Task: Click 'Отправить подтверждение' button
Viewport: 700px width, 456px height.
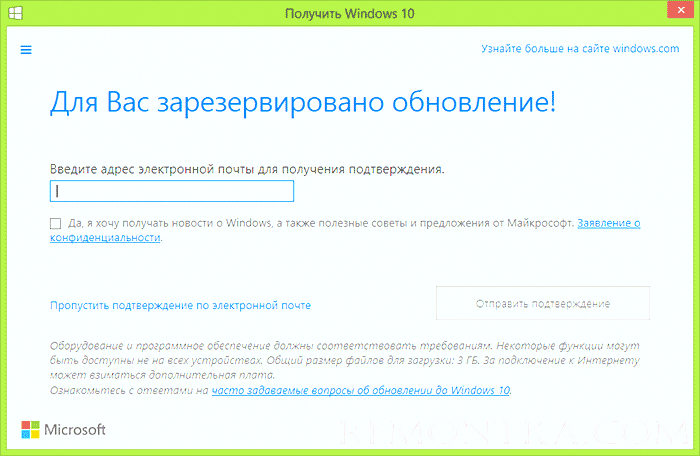Action: [x=543, y=303]
